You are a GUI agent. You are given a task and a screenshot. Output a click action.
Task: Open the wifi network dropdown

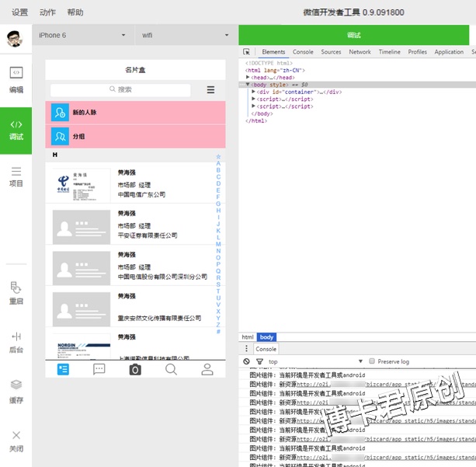tap(186, 35)
